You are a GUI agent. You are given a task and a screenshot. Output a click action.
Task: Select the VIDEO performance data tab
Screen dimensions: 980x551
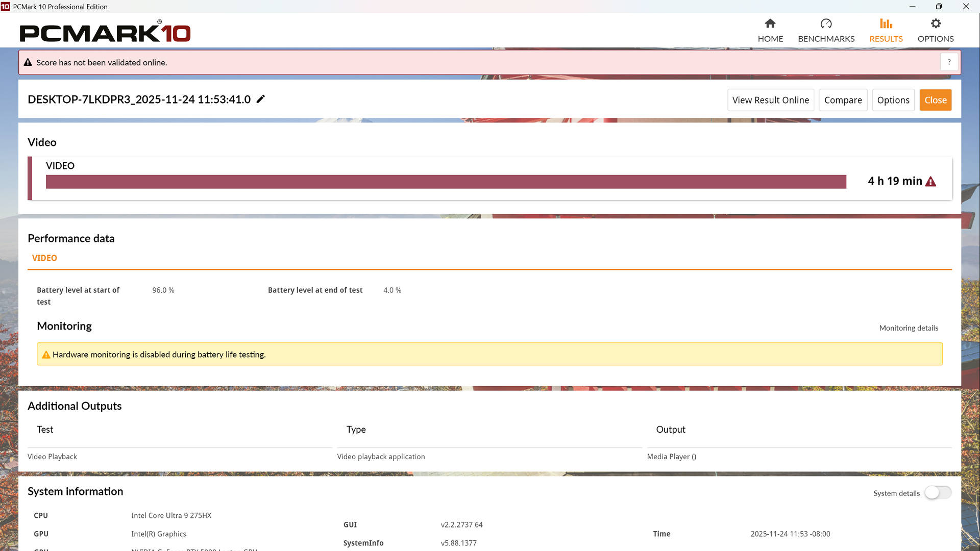click(44, 258)
